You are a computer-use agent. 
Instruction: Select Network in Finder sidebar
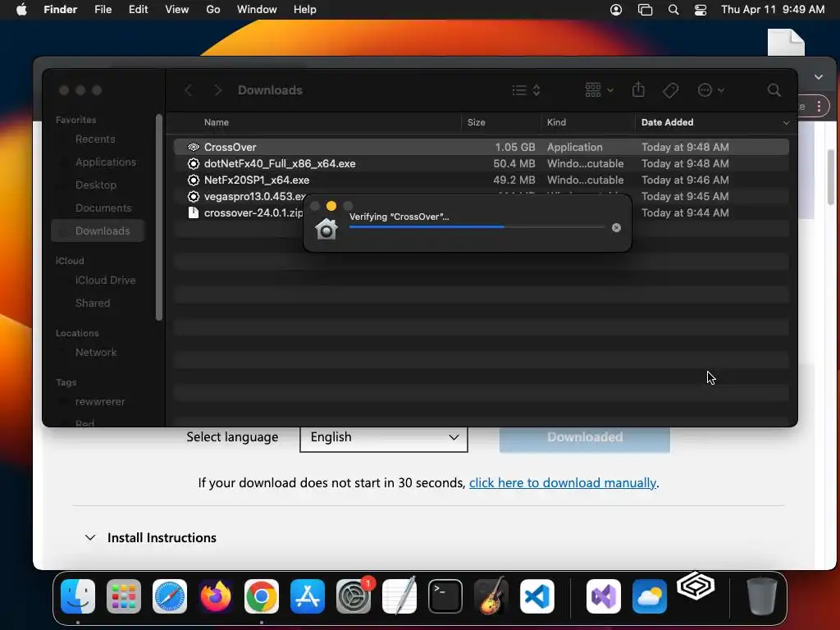pyautogui.click(x=96, y=353)
